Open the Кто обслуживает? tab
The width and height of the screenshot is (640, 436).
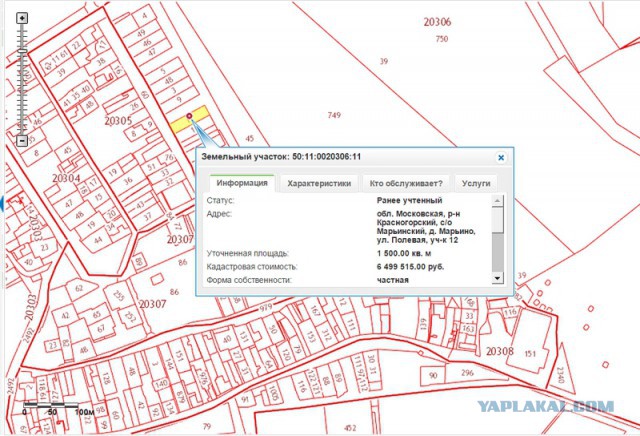405,183
